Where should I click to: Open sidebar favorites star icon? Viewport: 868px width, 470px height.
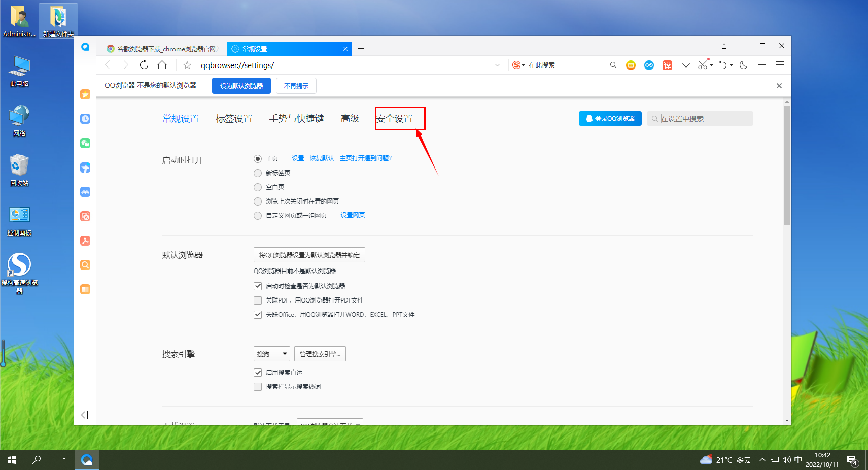point(85,94)
